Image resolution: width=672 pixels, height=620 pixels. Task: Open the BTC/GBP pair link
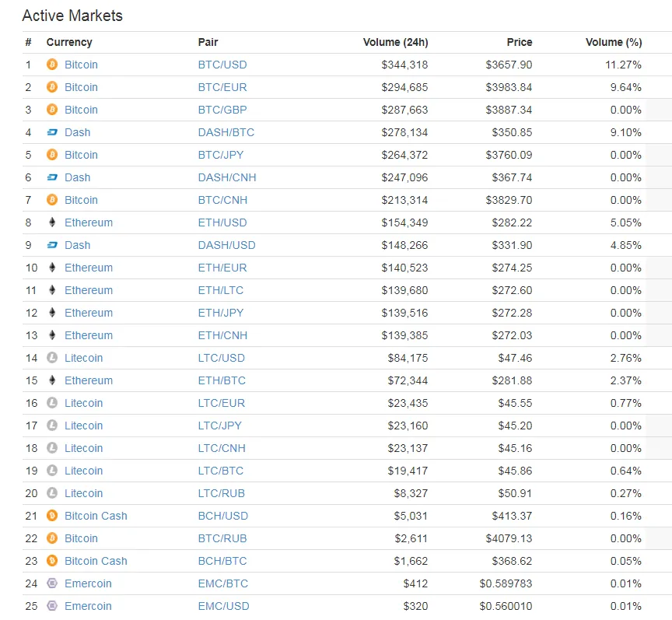click(x=222, y=110)
